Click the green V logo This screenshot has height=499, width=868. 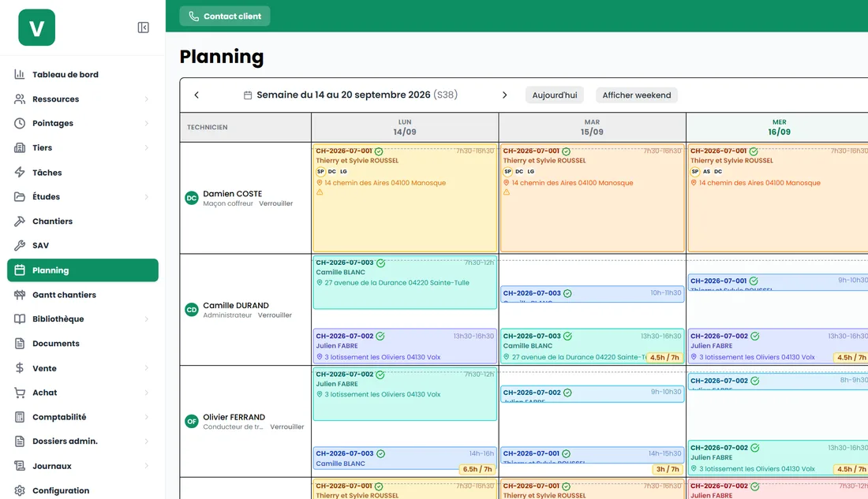coord(36,28)
